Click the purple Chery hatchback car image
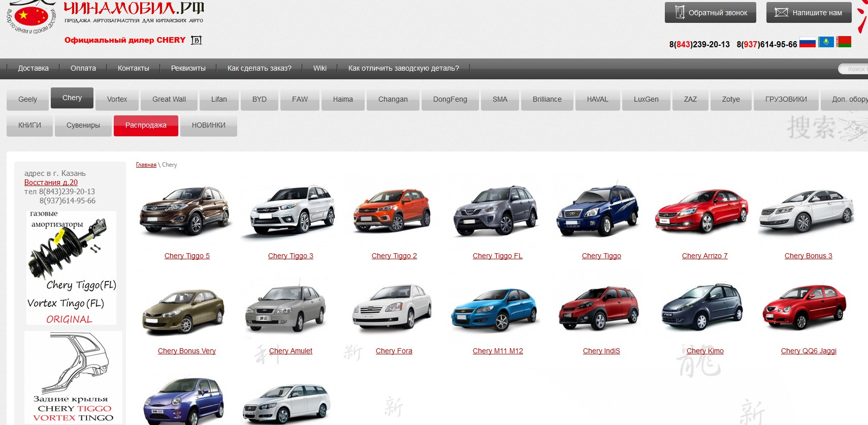The height and width of the screenshot is (425, 868). point(184,401)
